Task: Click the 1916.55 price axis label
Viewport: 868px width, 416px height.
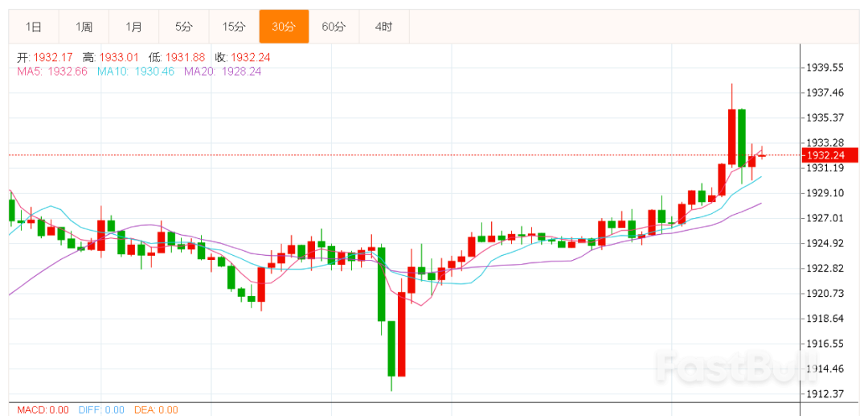Action: coord(825,344)
